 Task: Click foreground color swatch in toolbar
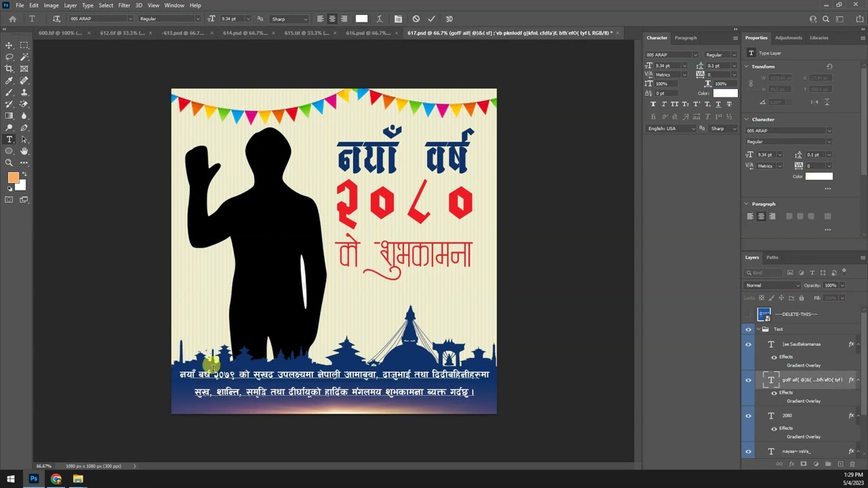click(x=13, y=178)
